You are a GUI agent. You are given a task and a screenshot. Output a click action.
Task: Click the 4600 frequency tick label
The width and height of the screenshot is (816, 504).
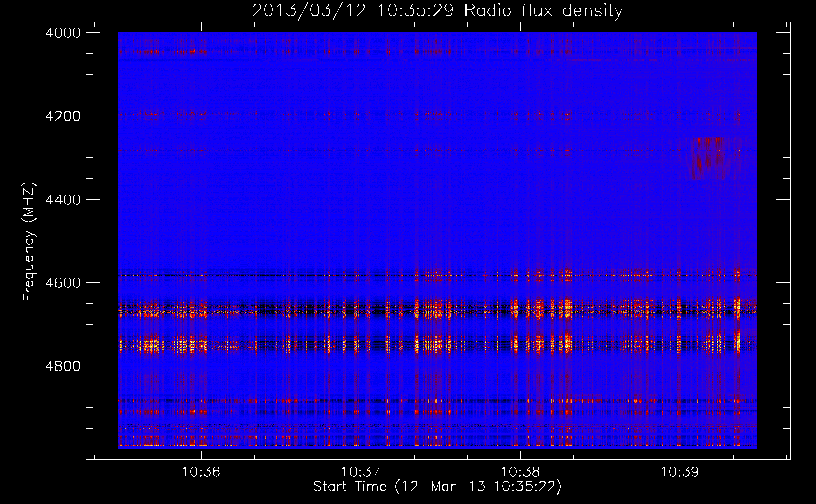click(x=63, y=283)
